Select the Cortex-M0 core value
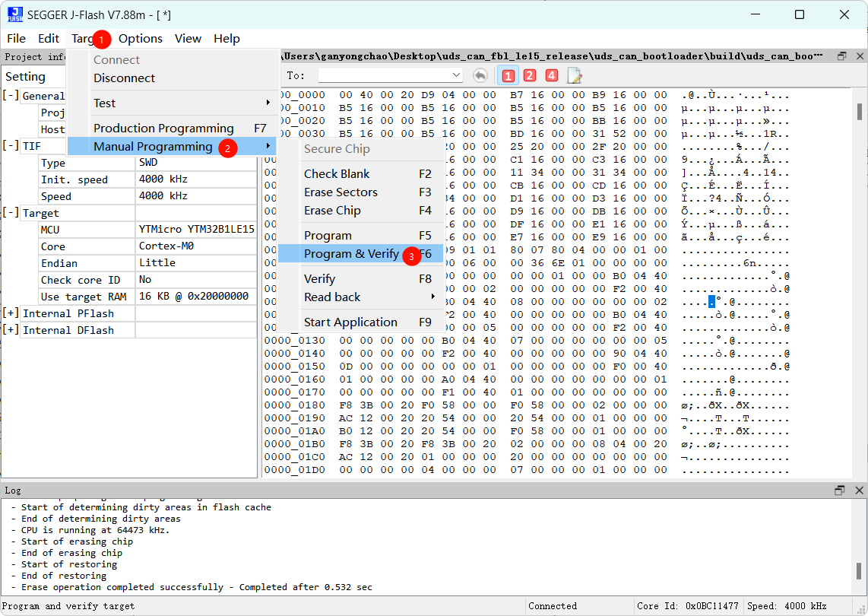868x616 pixels. [x=196, y=246]
